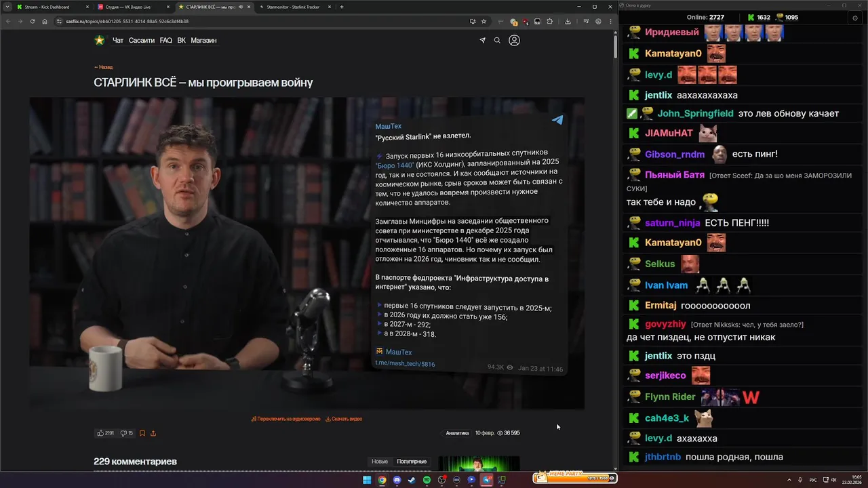Go back via Назад link
Screen dimensions: 868x488
click(x=103, y=67)
